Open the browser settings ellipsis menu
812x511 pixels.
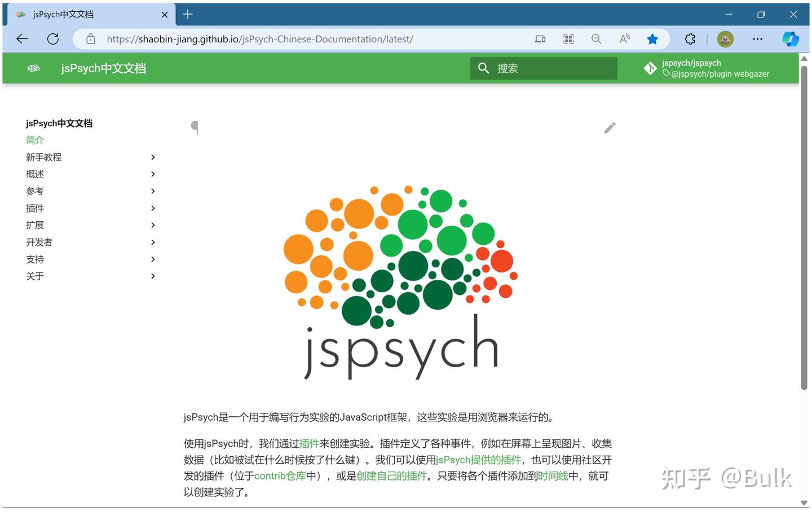click(x=757, y=39)
